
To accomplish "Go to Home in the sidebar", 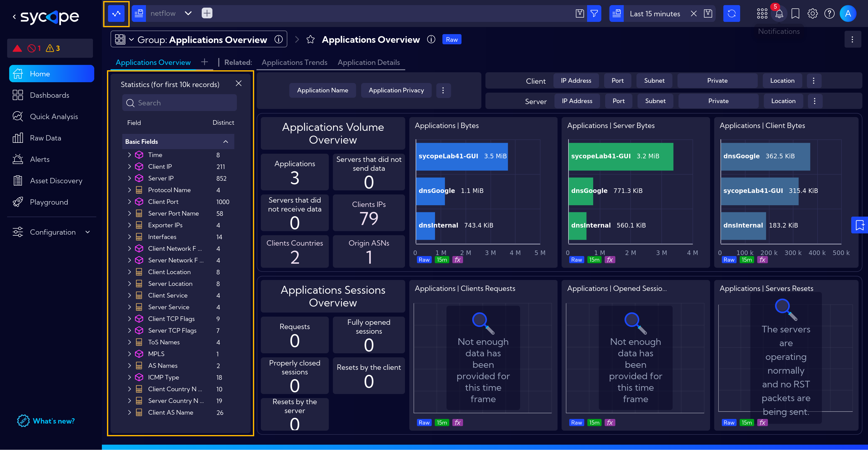I will 51,74.
